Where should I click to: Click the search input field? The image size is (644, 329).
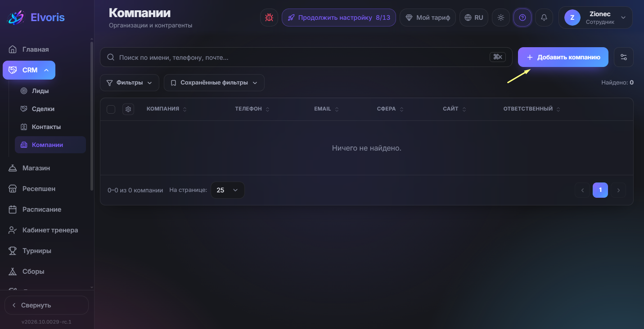(306, 57)
